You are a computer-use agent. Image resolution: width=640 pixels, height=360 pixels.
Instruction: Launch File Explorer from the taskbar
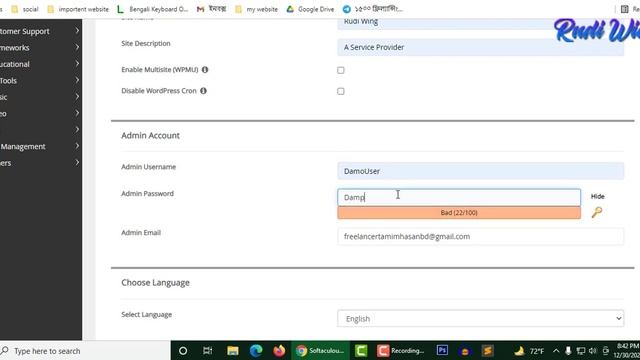point(233,351)
